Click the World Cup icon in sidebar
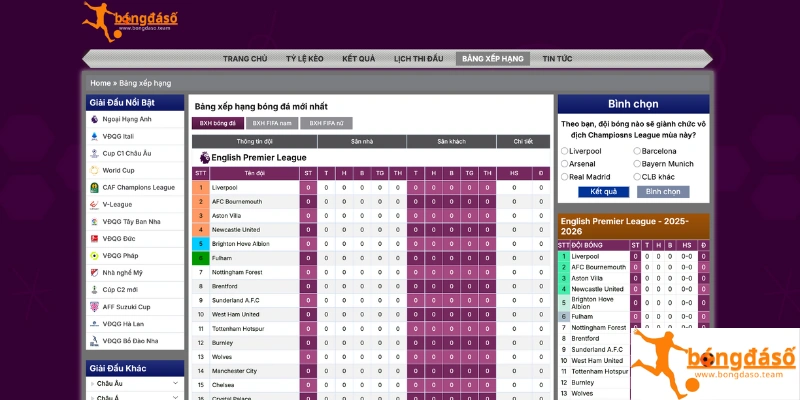 (x=94, y=170)
